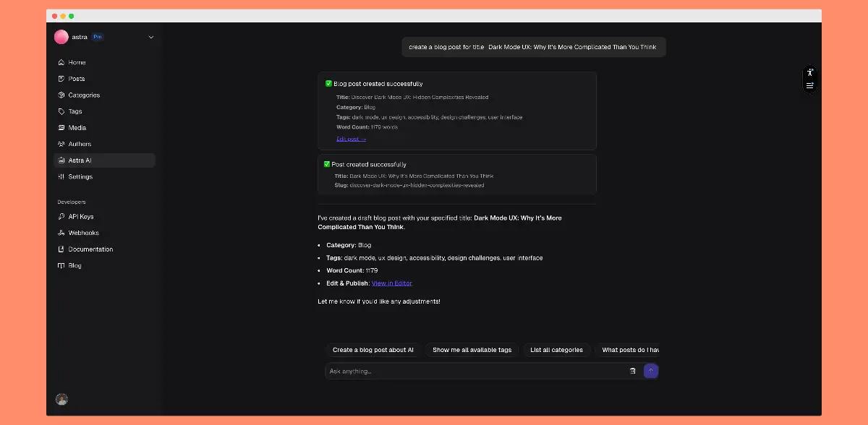Click the Categories icon in the sidebar
Screen dimensions: 868x425
pos(62,95)
